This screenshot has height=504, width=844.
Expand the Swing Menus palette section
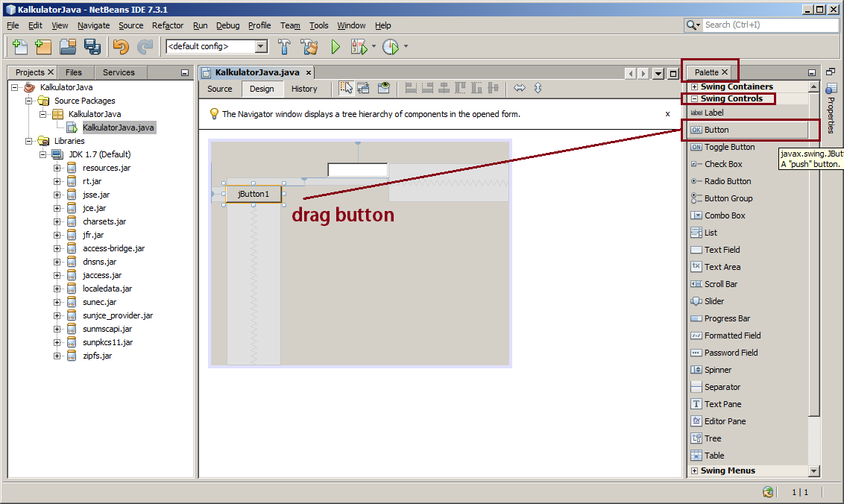click(x=694, y=470)
